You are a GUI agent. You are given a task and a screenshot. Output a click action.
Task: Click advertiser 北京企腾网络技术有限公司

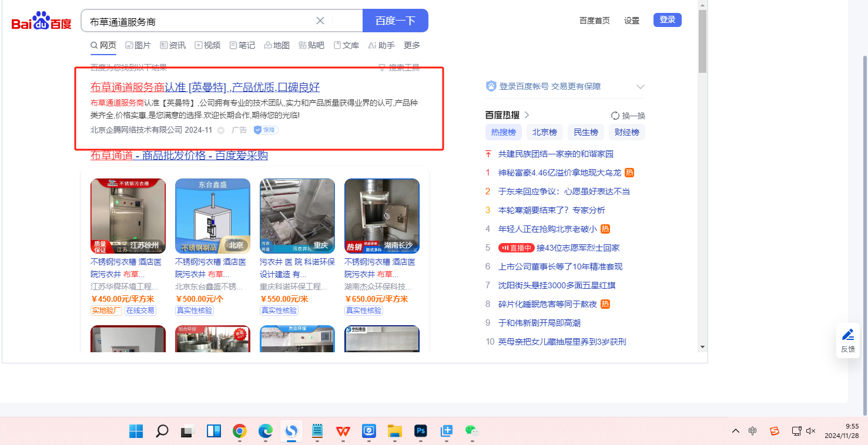tap(136, 130)
